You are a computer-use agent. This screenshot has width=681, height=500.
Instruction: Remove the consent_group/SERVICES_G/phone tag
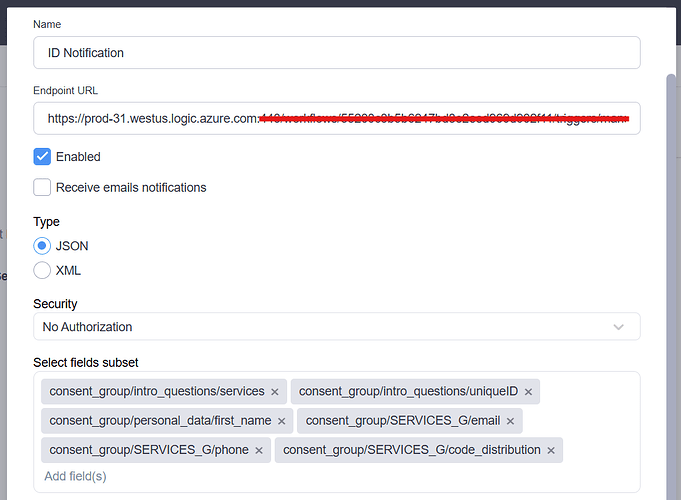click(258, 450)
